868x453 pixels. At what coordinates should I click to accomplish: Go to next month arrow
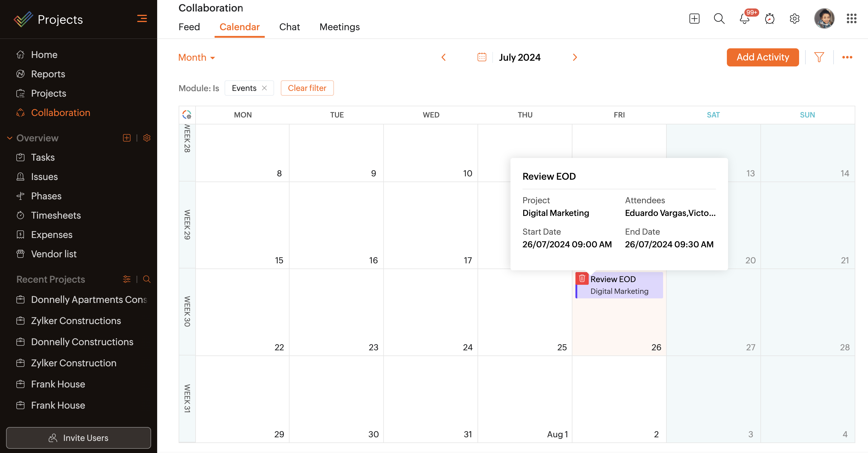(575, 57)
